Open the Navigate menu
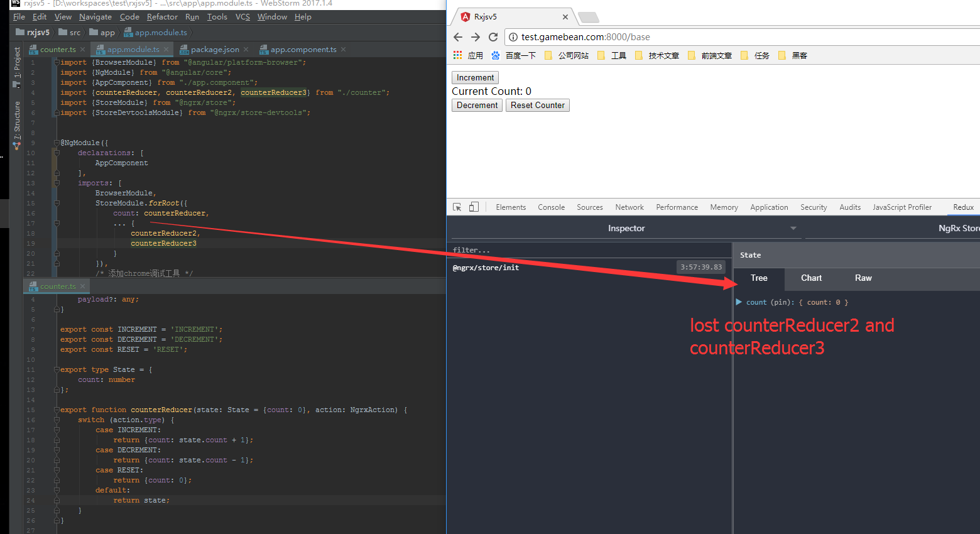The width and height of the screenshot is (980, 534). pyautogui.click(x=95, y=17)
